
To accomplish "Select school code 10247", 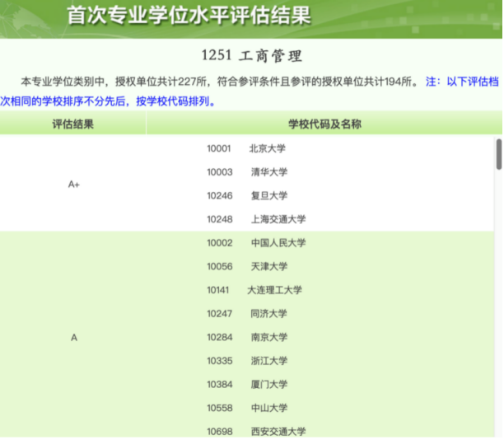I will 220,314.
